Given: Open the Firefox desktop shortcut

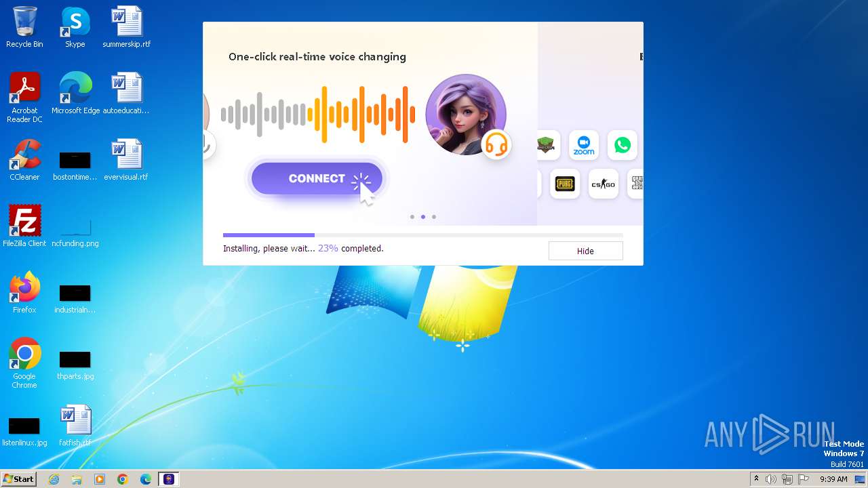Looking at the screenshot, I should click(24, 293).
